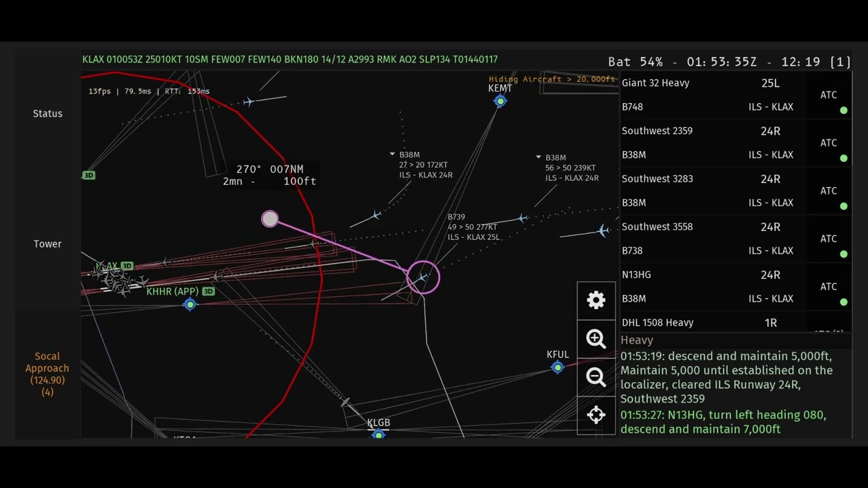Switch to Socal Approach 124.90
Image resolution: width=868 pixels, height=488 pixels.
coord(47,373)
